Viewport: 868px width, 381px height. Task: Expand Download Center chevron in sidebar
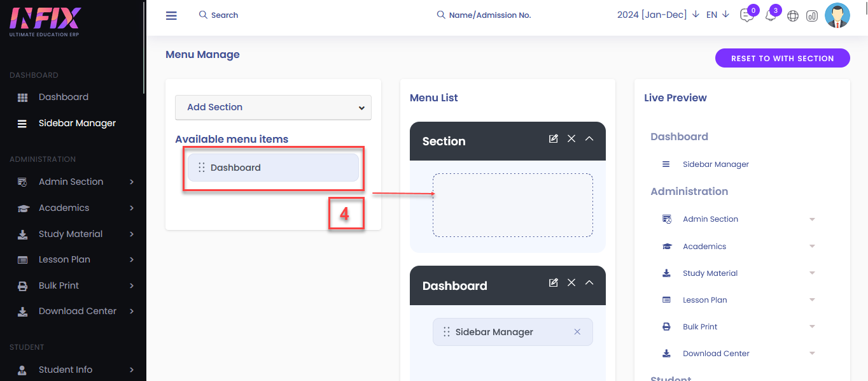[132, 312]
